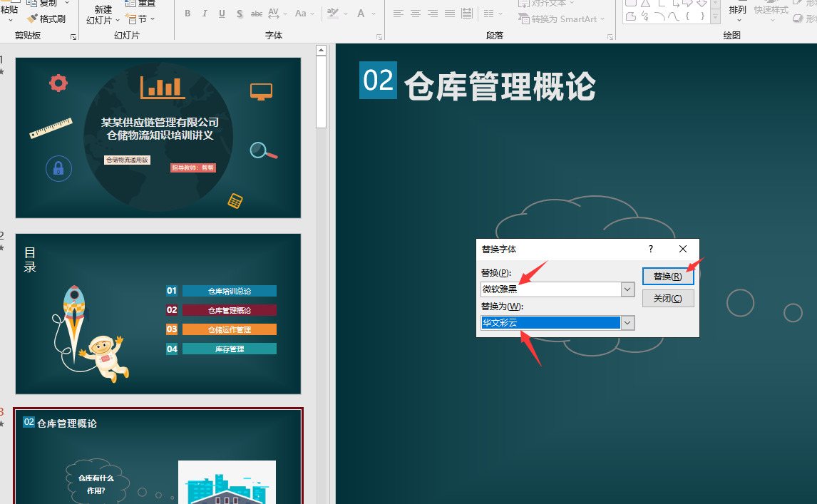The width and height of the screenshot is (817, 504).
Task: Click Reset (重置) slide button
Action: [140, 3]
